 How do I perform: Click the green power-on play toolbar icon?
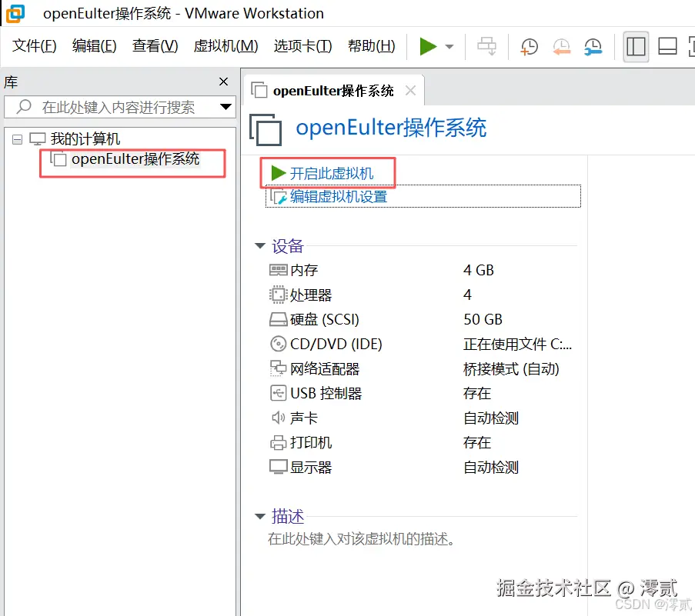click(x=428, y=46)
